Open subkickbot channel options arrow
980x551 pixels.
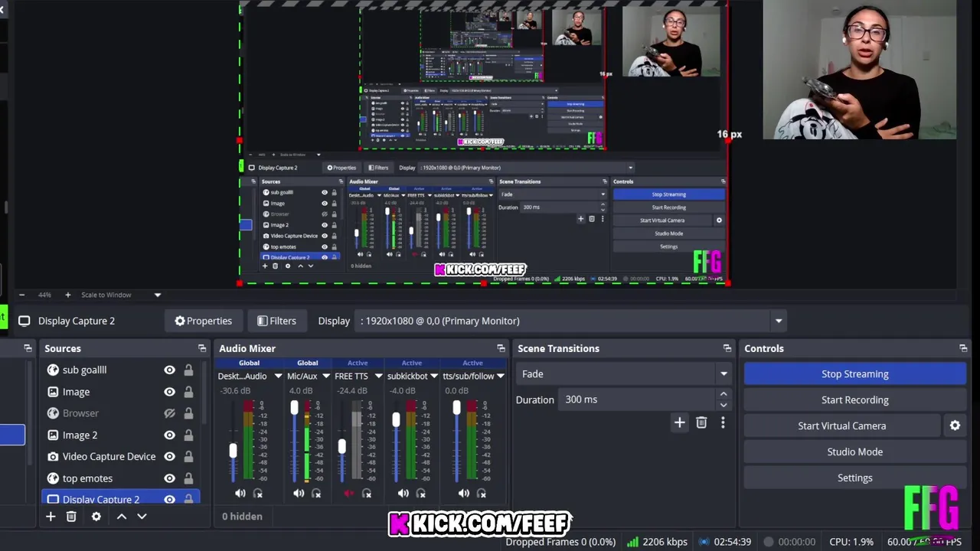coord(433,376)
